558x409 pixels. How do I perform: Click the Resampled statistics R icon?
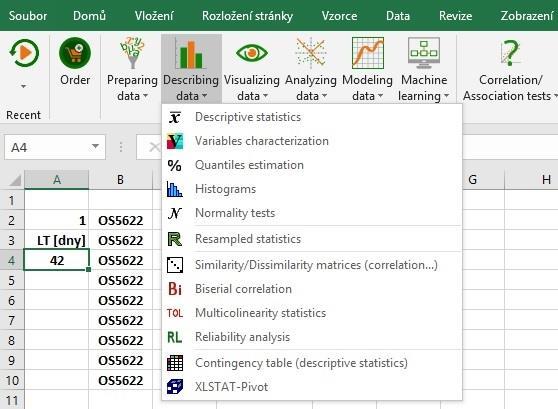pos(175,239)
